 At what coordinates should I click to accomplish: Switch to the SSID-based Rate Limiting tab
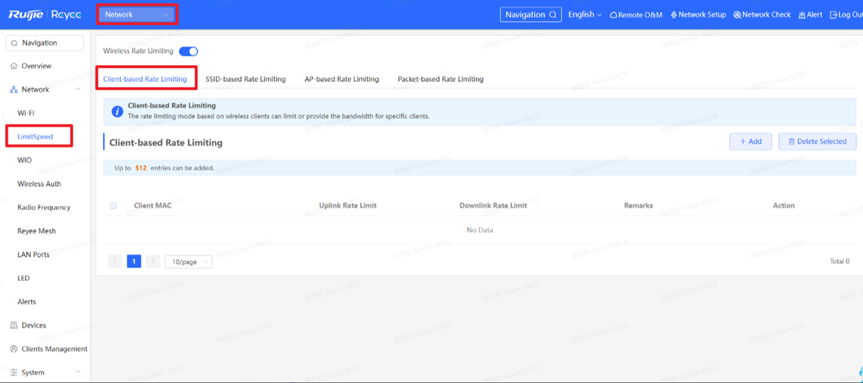click(x=245, y=79)
